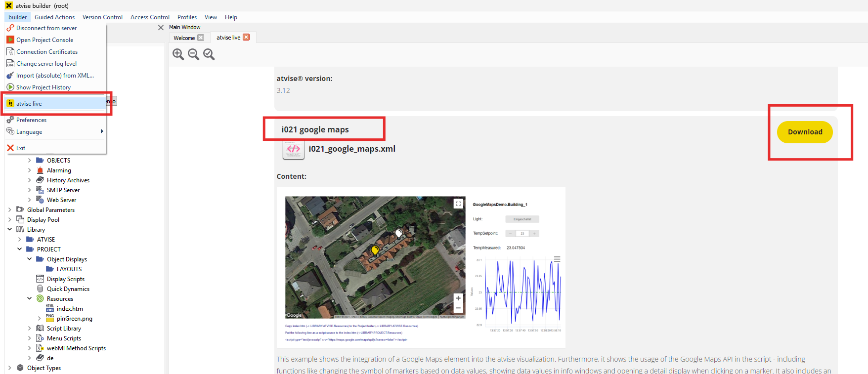Click the map and chart preview thumbnail
The image size is (868, 374).
pyautogui.click(x=421, y=267)
